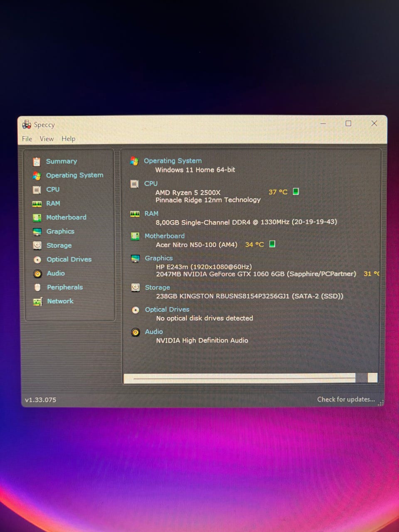Click the Optical Drives heading in summary

click(x=167, y=310)
